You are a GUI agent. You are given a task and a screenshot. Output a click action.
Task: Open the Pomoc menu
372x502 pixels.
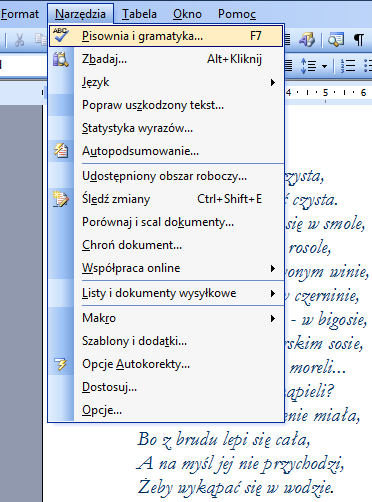tap(237, 14)
